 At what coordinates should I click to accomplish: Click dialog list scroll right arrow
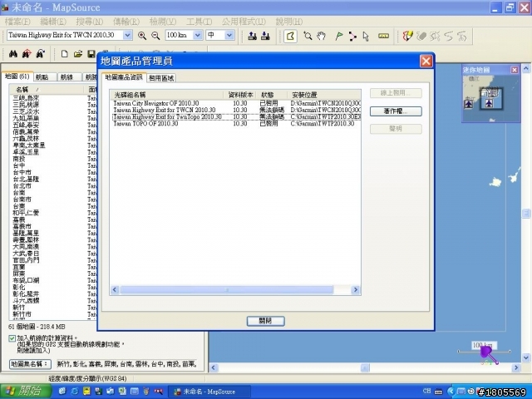point(356,289)
